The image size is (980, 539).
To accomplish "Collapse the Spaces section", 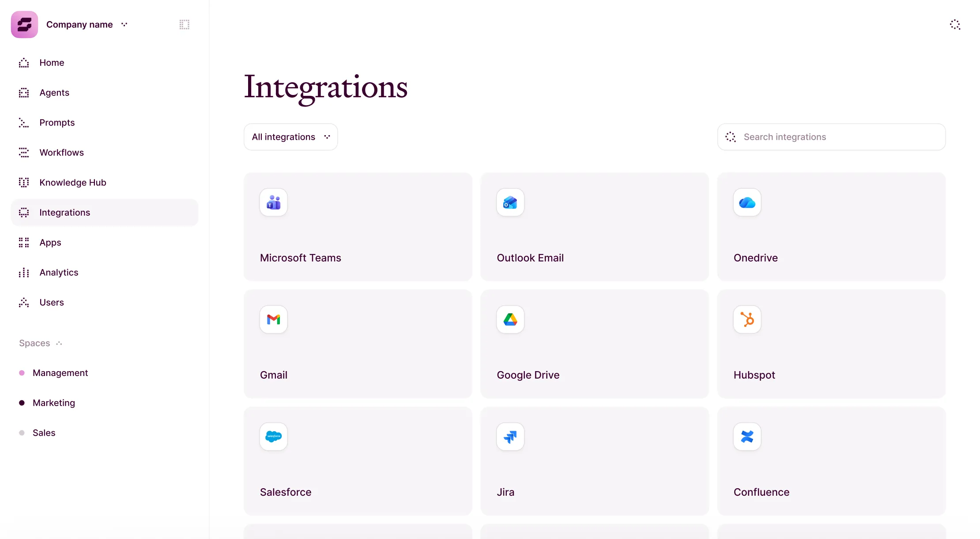I will point(59,343).
